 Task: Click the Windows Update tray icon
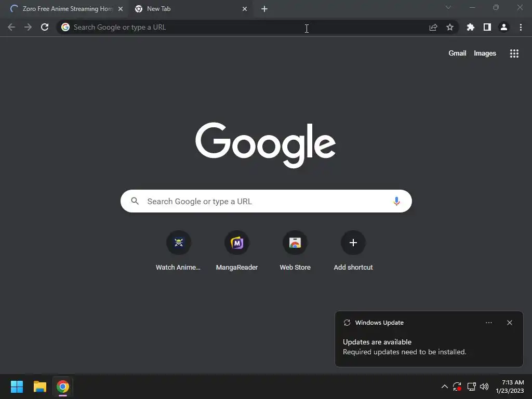[457, 387]
